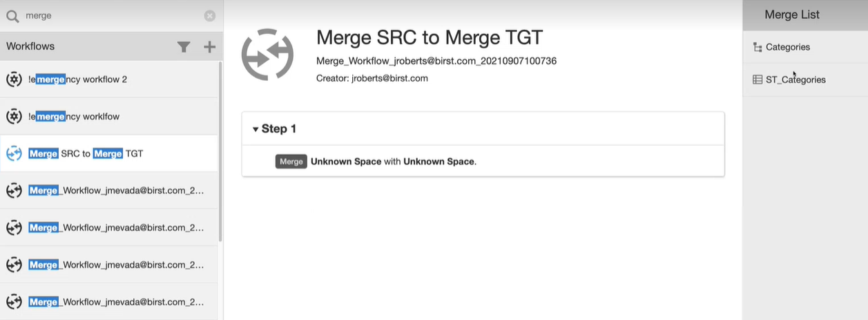
Task: Click the ST_Categories table icon
Action: 758,80
